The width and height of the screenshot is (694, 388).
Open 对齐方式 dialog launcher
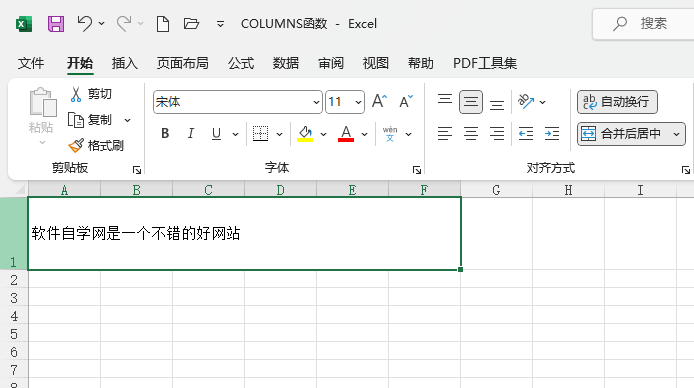(686, 170)
